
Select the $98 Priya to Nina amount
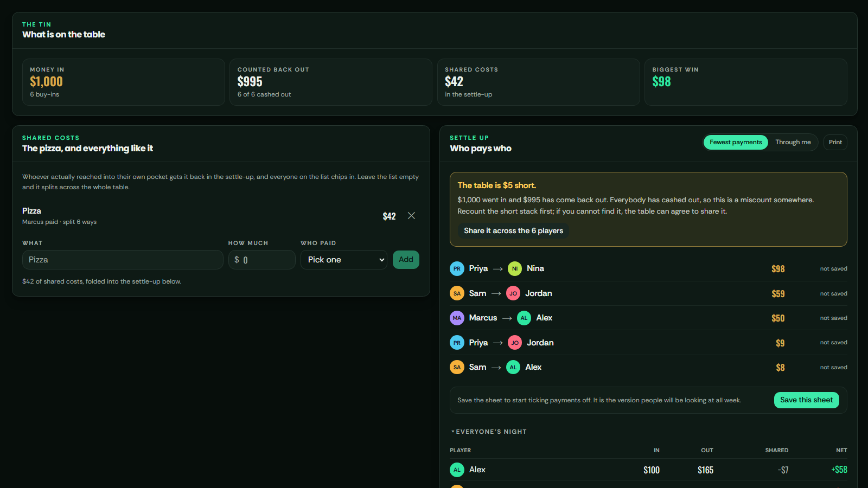pyautogui.click(x=778, y=269)
